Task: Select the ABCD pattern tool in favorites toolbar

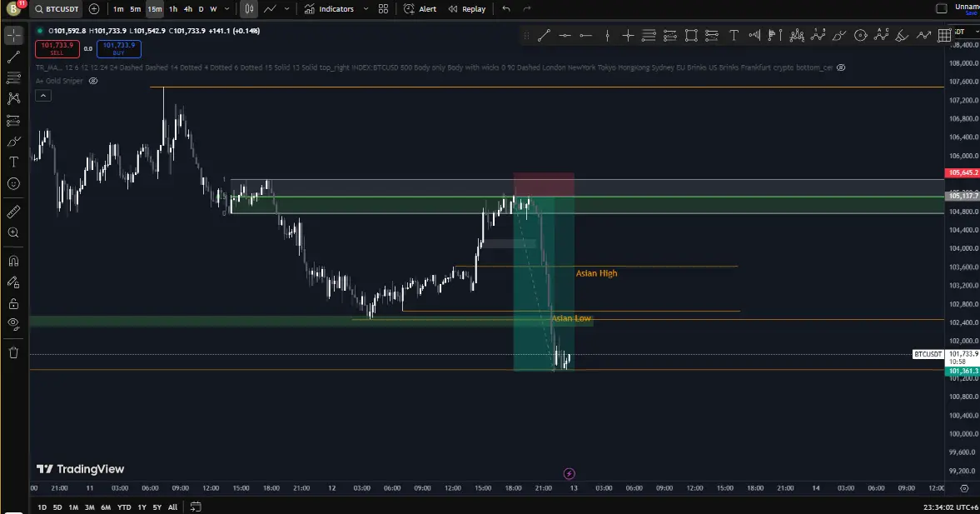Action: tap(881, 34)
